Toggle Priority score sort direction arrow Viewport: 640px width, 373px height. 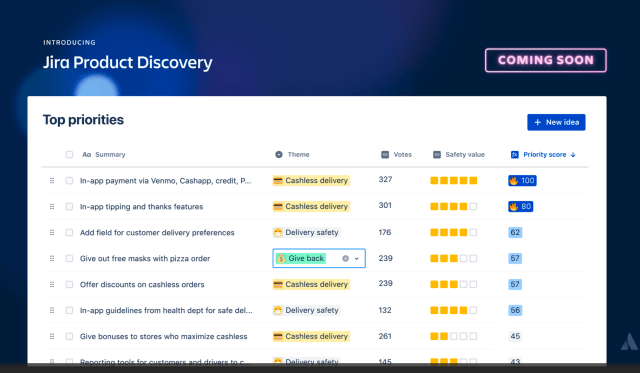click(573, 155)
